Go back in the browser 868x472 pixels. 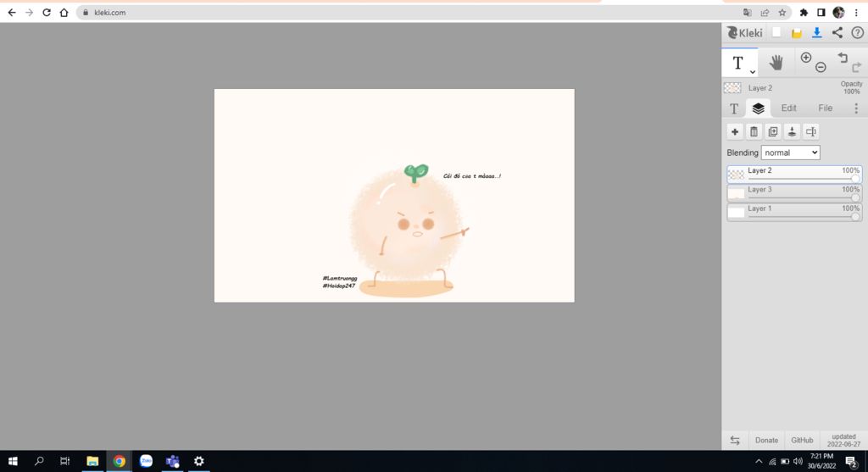[12, 12]
